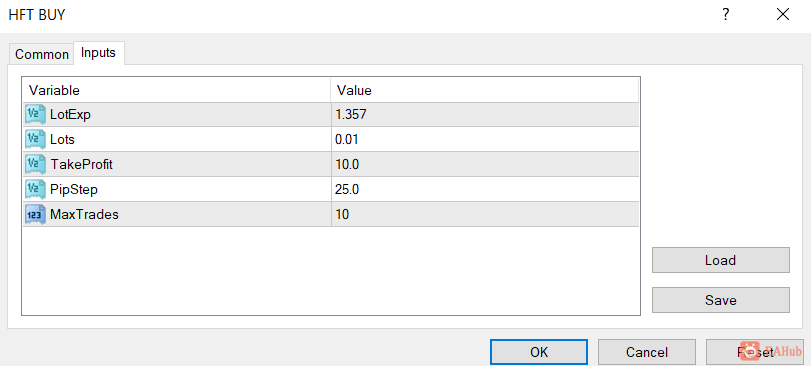Image resolution: width=811 pixels, height=366 pixels.
Task: Select the Lots variable name
Action: coord(62,140)
